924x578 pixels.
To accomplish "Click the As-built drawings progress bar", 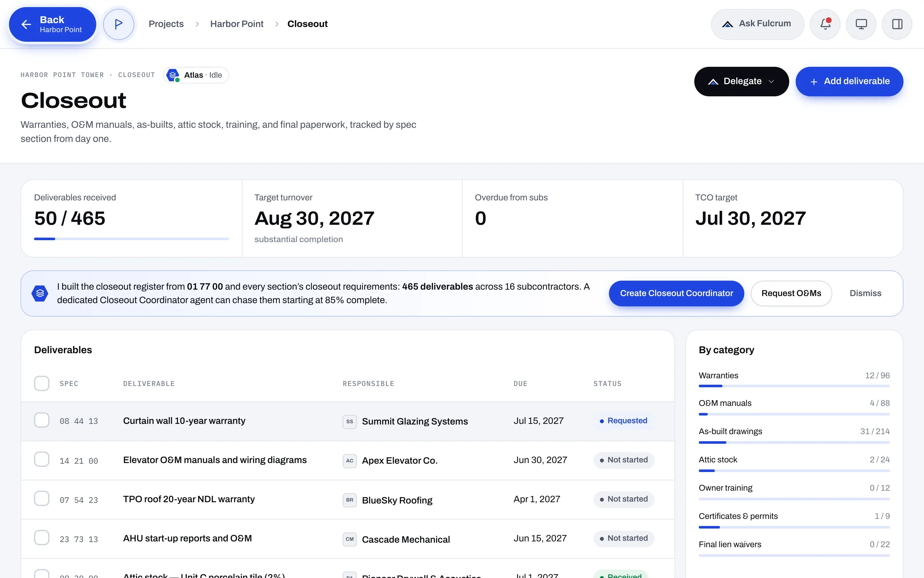I will (x=794, y=443).
